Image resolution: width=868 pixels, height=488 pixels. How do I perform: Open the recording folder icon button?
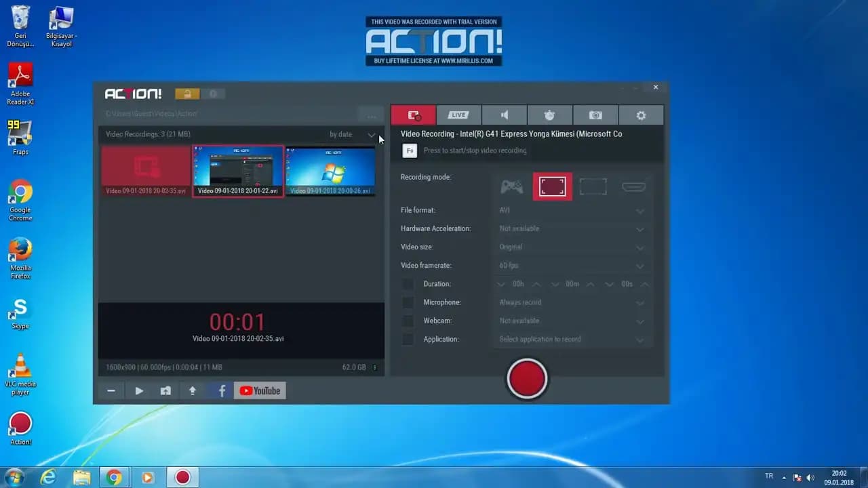(165, 390)
